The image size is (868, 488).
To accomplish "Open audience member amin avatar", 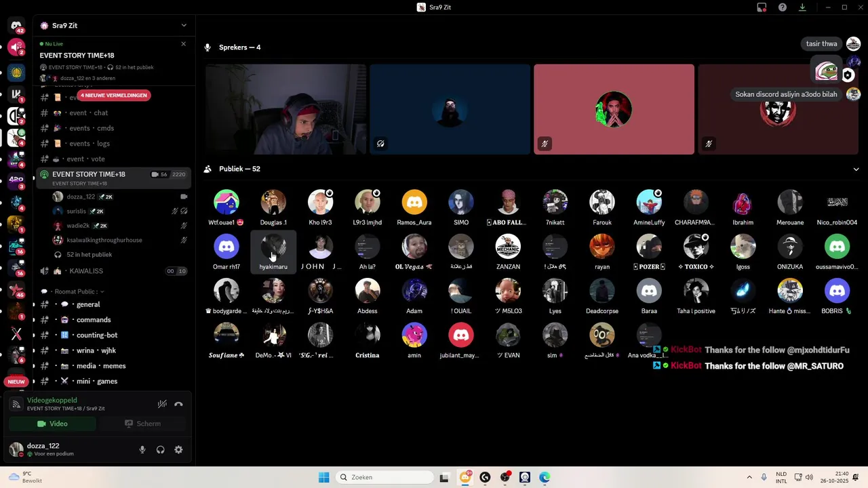I will coord(414,335).
